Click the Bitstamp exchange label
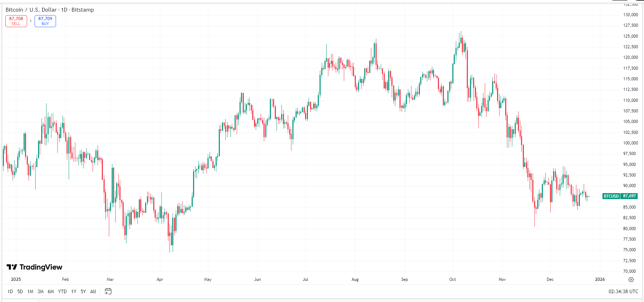 pyautogui.click(x=82, y=10)
